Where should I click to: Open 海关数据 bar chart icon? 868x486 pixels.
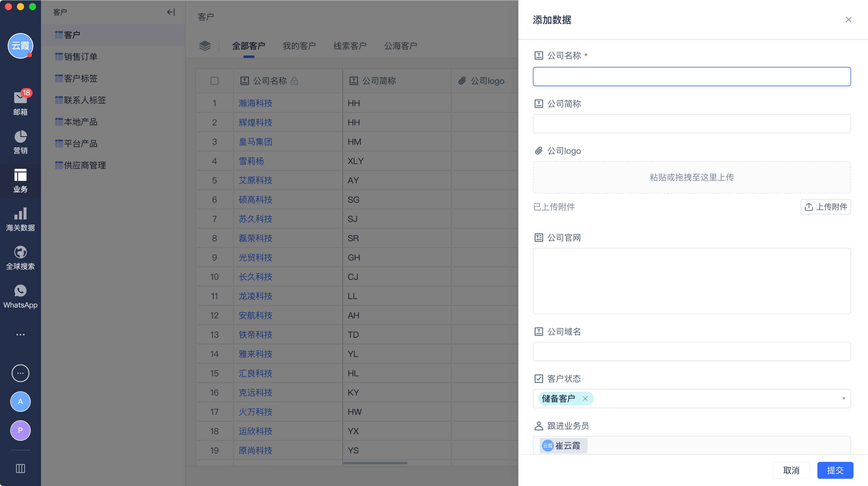click(x=20, y=214)
